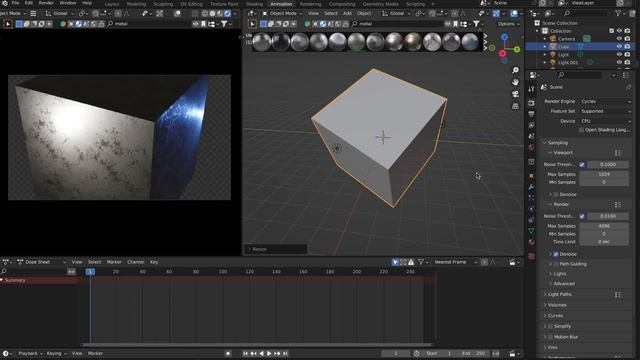
Task: Open the Global transform orientation dropdown in 3D viewport
Action: tap(396, 13)
